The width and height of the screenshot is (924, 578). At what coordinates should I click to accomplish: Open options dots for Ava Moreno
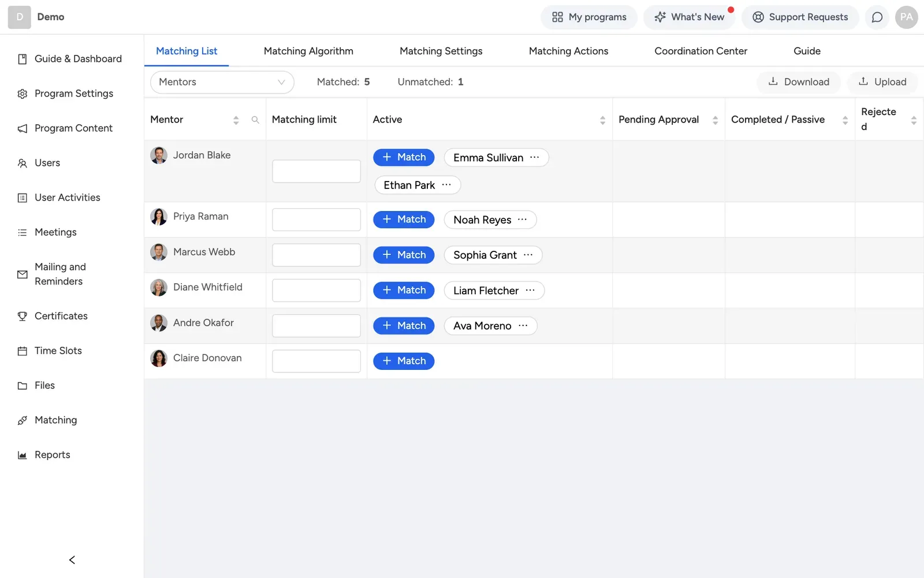523,325
